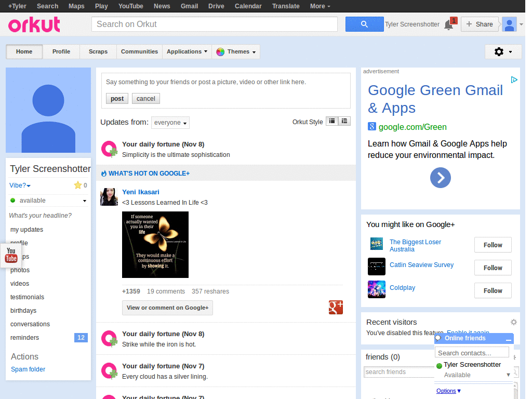Screen dimensions: 532x399
Task: Click the AdChoices icon on advertisement
Action: tap(514, 79)
